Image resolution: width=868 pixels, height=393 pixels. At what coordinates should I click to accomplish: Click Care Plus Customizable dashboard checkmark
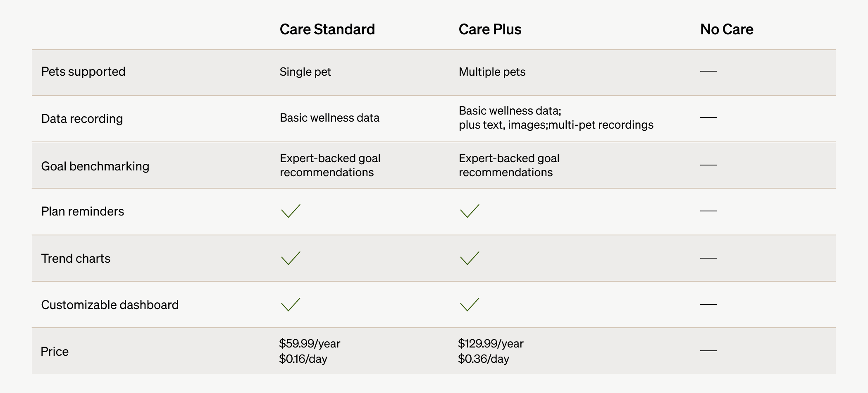pos(470,304)
